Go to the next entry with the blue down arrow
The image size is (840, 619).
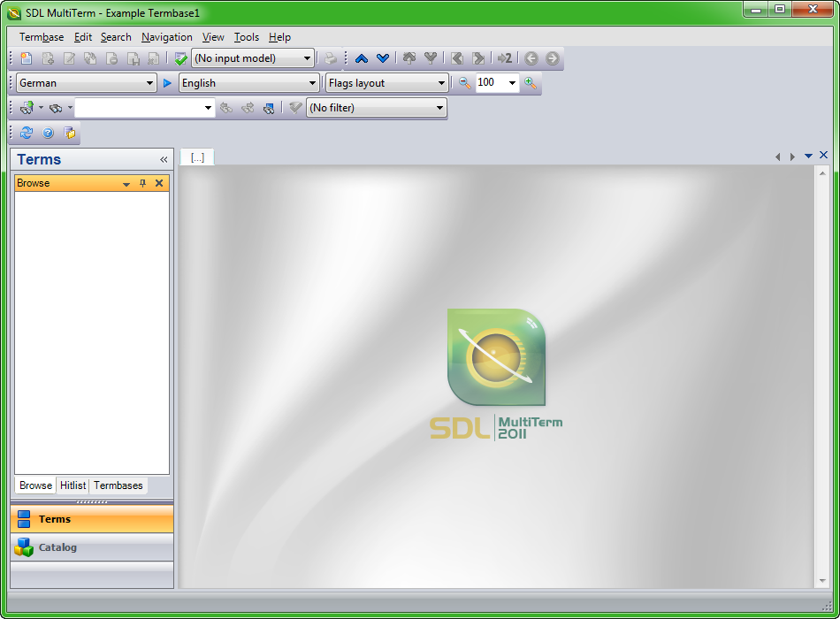(x=383, y=57)
